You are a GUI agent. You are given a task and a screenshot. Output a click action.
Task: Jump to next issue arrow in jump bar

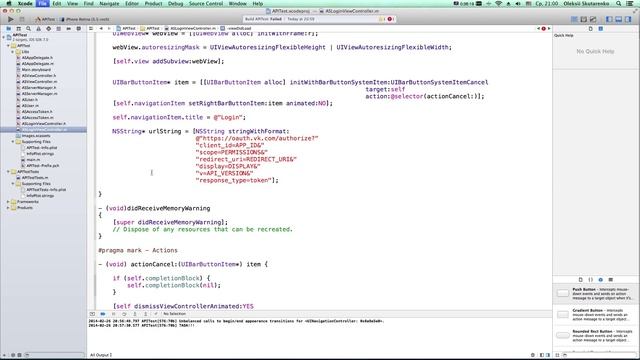tap(549, 29)
